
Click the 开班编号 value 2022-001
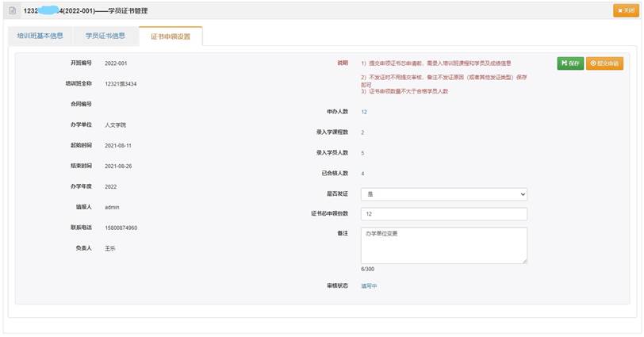[116, 63]
